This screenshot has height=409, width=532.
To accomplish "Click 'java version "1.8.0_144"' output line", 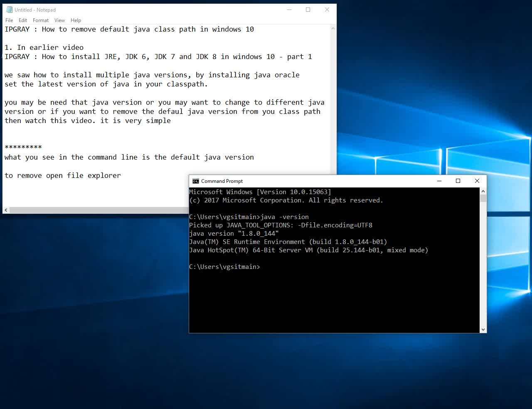I will (x=234, y=234).
